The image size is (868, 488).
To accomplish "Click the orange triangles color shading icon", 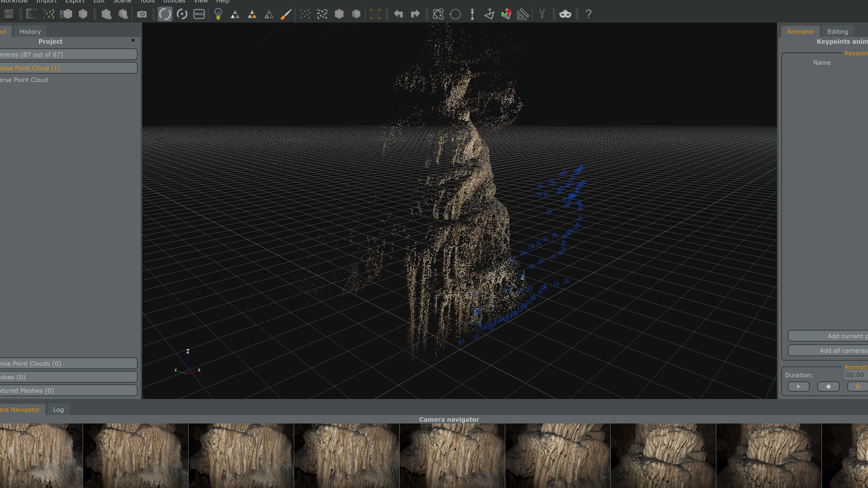I will click(x=252, y=14).
